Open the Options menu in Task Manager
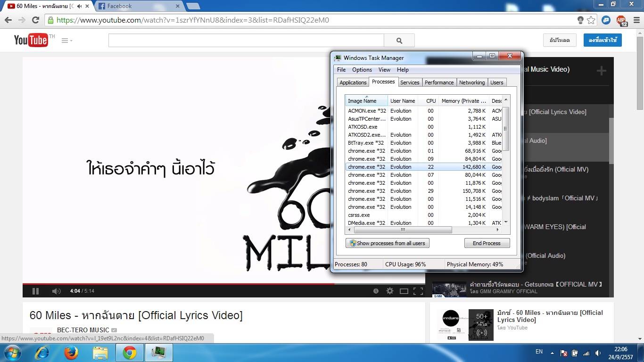This screenshot has height=362, width=644. click(362, 70)
